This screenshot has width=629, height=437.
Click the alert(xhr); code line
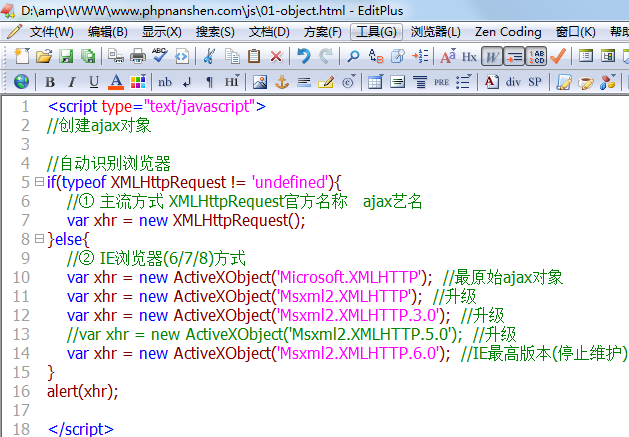click(x=83, y=392)
